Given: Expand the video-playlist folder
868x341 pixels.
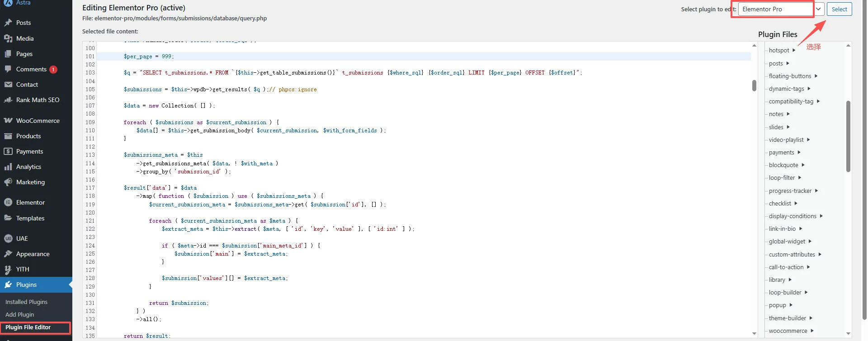Looking at the screenshot, I should click(789, 140).
